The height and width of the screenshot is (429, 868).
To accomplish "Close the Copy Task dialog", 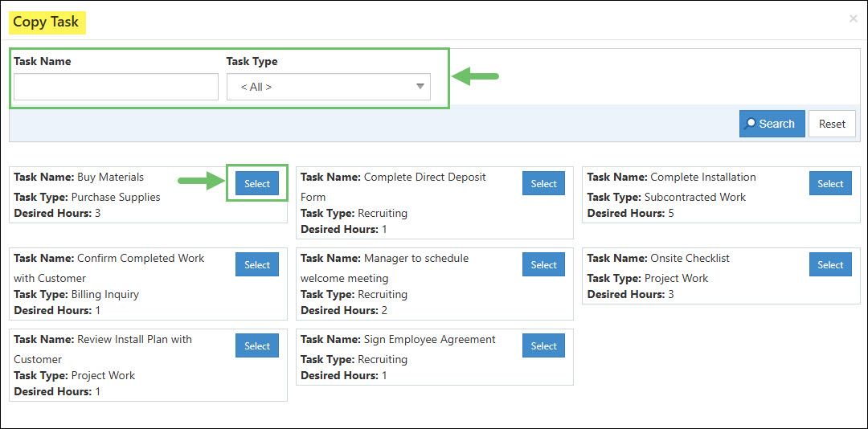I will [853, 18].
